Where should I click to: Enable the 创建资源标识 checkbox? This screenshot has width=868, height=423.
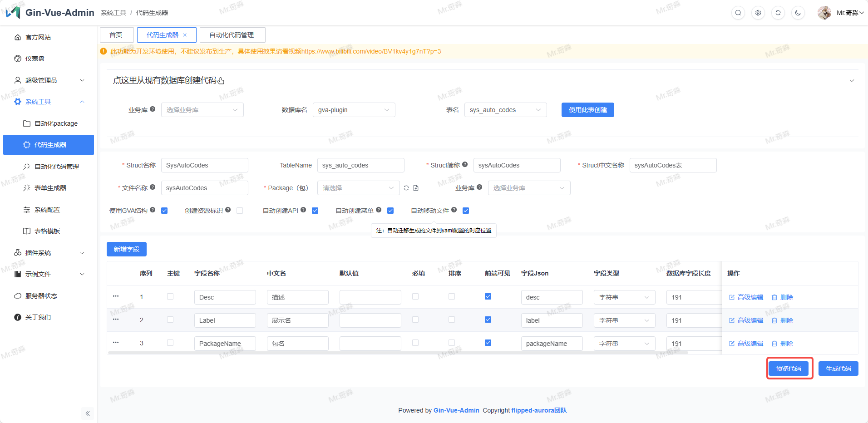click(240, 211)
